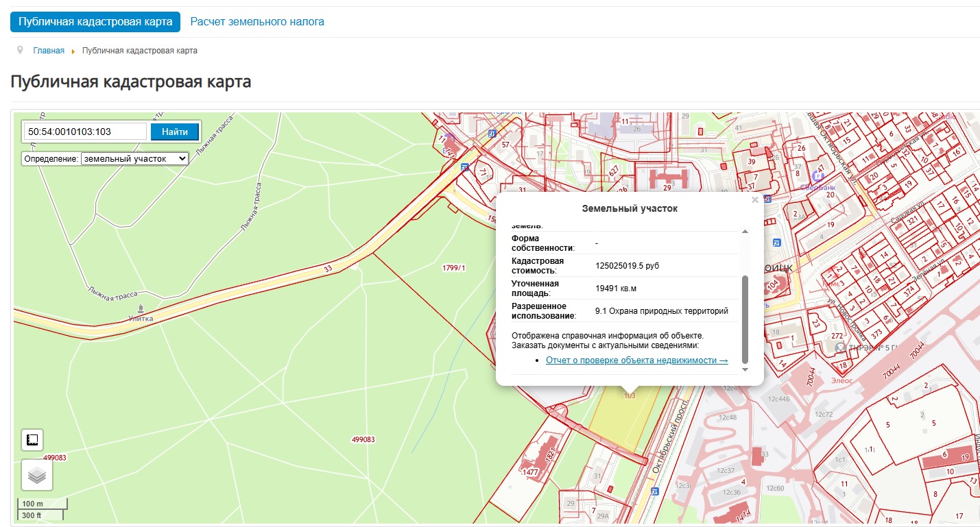Click bus stop icon beside parcel 71
The image size is (980, 527).
tap(464, 167)
